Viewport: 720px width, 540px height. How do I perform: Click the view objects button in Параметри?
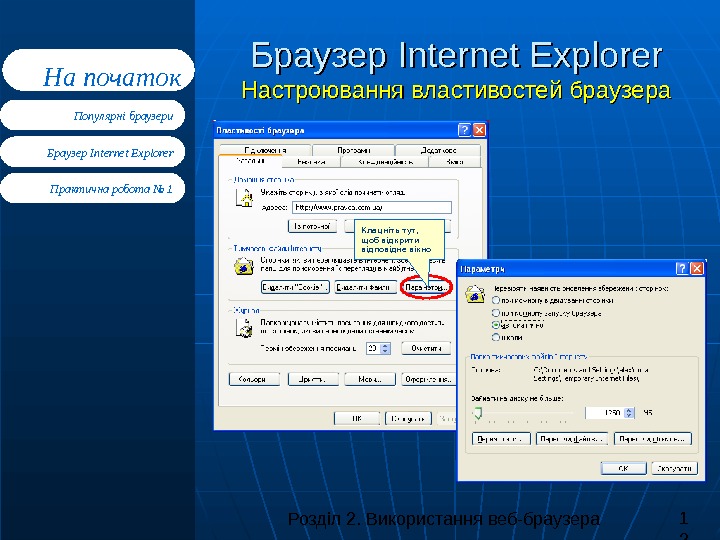coord(653,439)
